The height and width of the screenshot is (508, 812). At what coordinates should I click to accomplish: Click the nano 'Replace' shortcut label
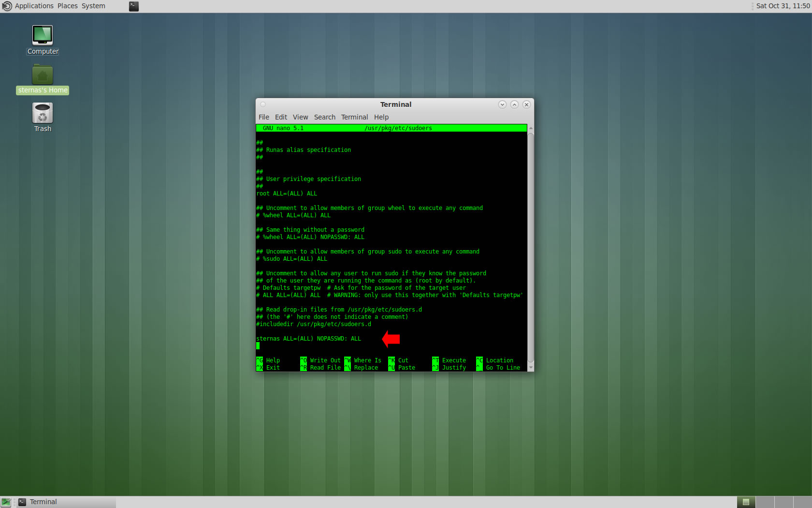[366, 368]
